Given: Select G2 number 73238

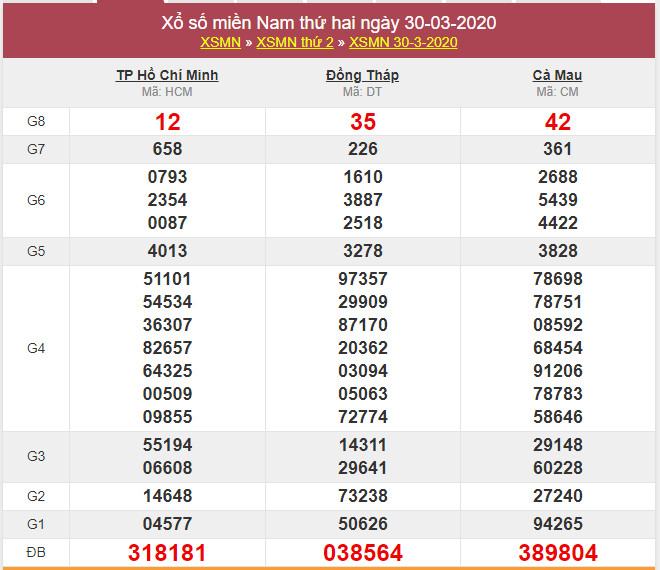Looking at the screenshot, I should tap(363, 496).
